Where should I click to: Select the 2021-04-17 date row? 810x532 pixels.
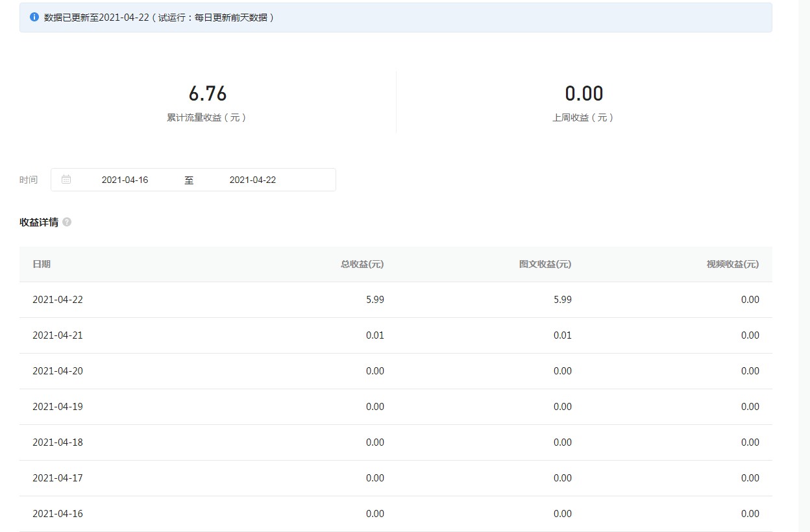(x=58, y=478)
